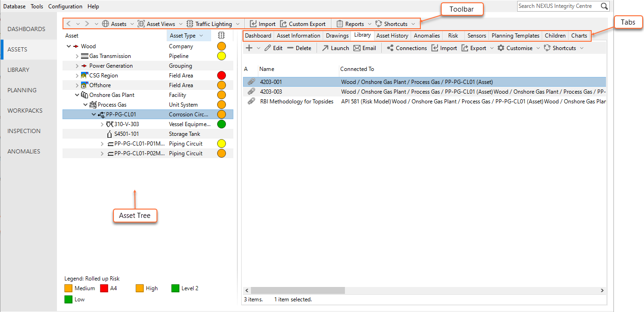This screenshot has width=644, height=312.
Task: Click the Delete button
Action: click(x=299, y=48)
